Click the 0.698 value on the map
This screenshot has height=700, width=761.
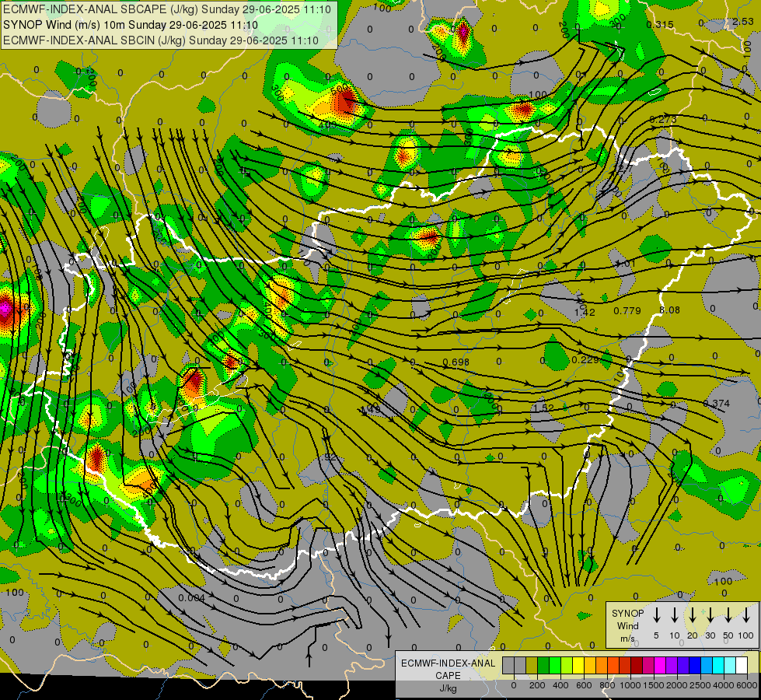coord(456,362)
